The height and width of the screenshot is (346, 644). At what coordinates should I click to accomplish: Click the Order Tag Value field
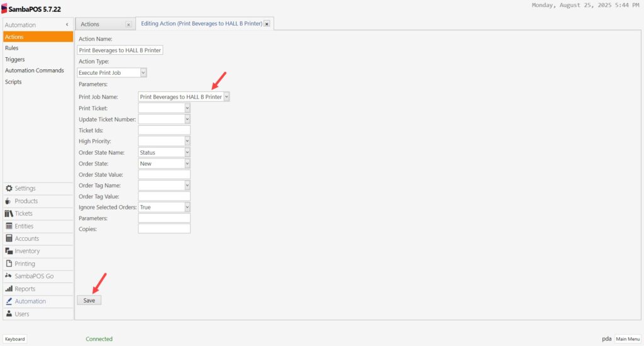coord(164,196)
